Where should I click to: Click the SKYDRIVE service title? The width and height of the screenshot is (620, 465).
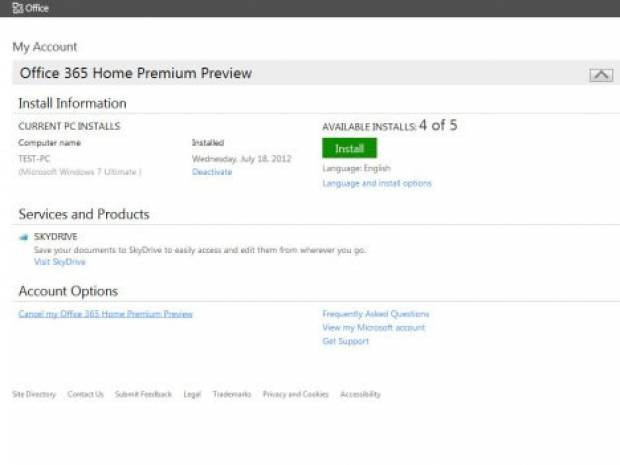pyautogui.click(x=56, y=236)
